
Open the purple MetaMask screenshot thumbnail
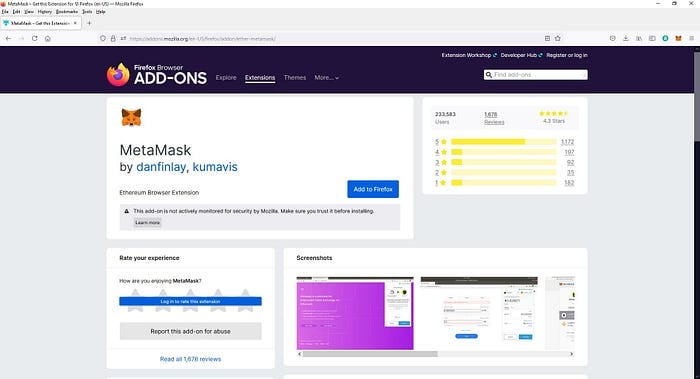tap(355, 313)
